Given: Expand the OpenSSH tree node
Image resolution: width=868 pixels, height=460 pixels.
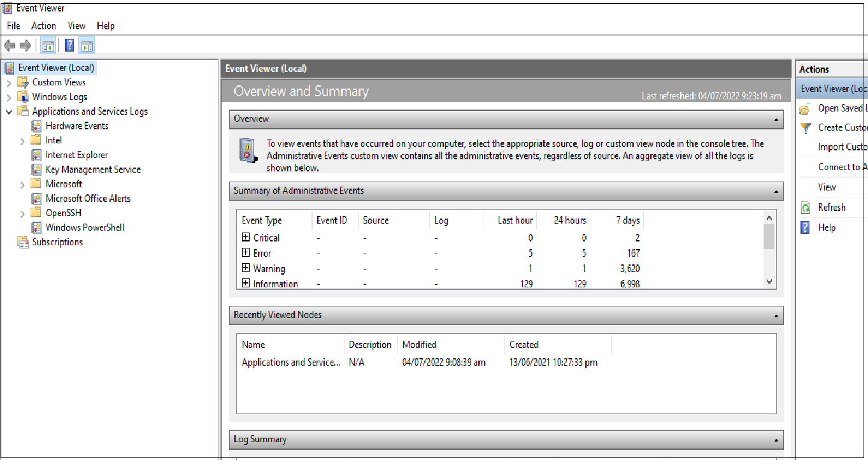Looking at the screenshot, I should tap(22, 213).
